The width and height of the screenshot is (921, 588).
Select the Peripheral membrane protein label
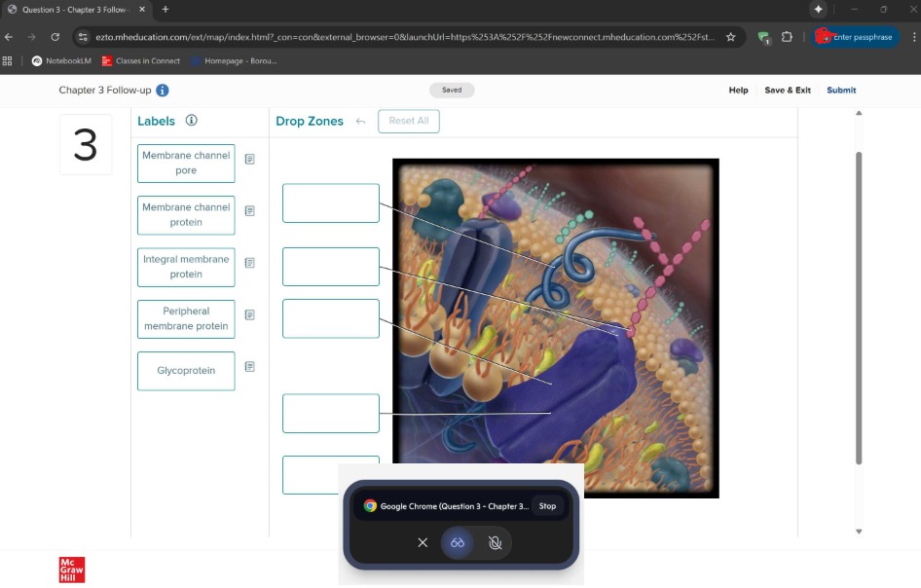(186, 319)
